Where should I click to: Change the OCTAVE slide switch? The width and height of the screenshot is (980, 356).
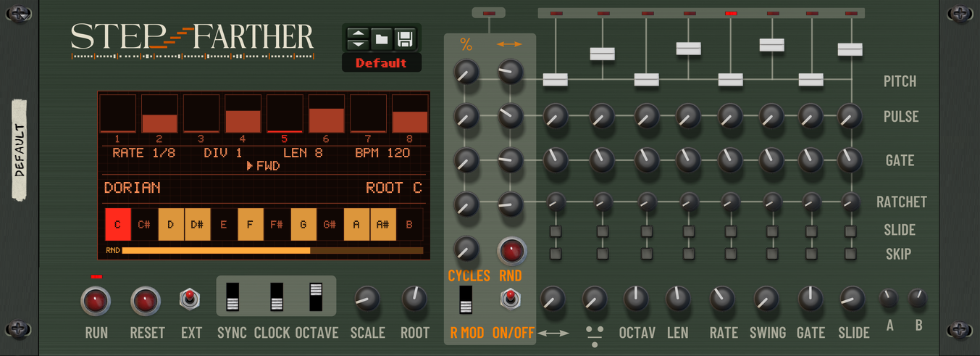tap(316, 296)
